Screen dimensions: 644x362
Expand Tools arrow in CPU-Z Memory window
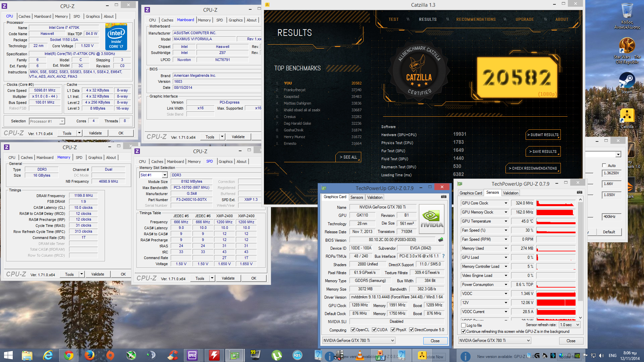[x=82, y=274]
